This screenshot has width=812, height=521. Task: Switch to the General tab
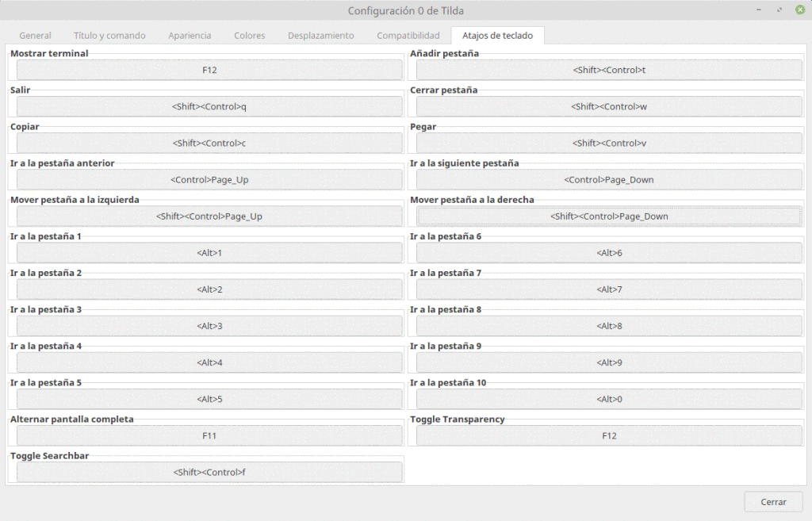pyautogui.click(x=35, y=35)
